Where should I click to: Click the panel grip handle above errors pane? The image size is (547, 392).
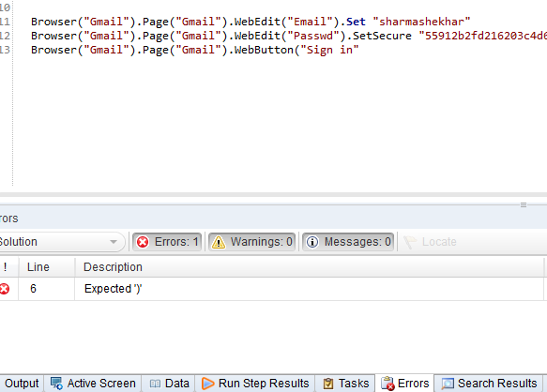[x=524, y=205]
